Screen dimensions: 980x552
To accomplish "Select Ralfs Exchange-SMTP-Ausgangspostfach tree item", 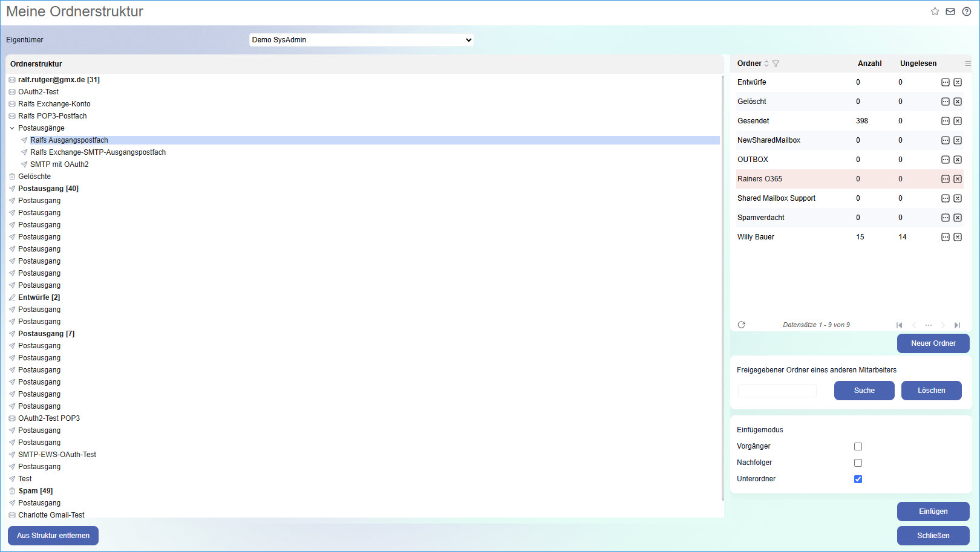I will [98, 152].
